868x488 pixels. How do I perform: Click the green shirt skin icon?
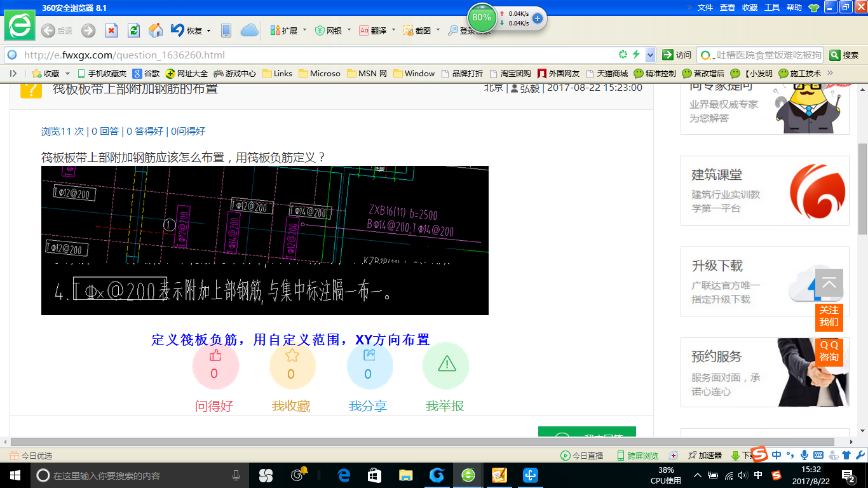point(814,8)
